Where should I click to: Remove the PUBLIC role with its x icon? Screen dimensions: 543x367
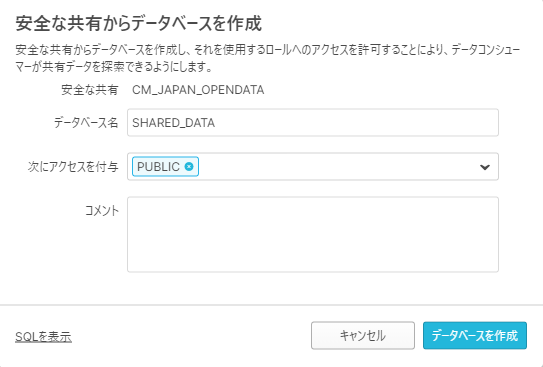pos(189,167)
